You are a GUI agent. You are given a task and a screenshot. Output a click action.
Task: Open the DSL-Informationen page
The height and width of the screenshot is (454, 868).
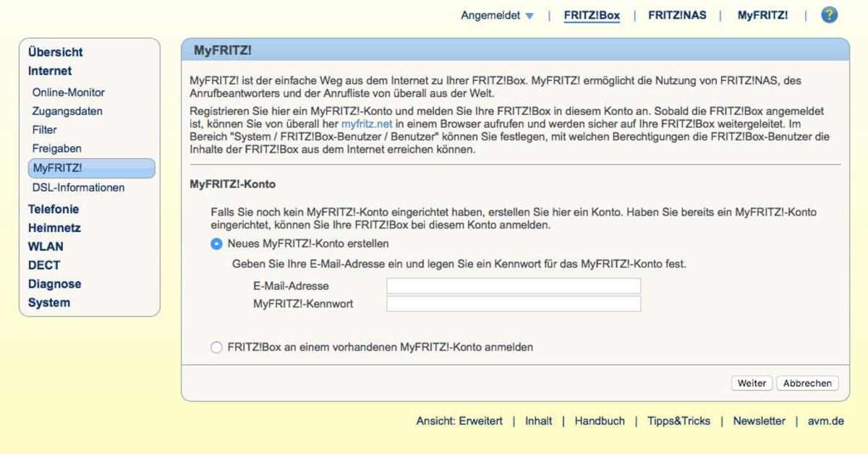click(77, 187)
